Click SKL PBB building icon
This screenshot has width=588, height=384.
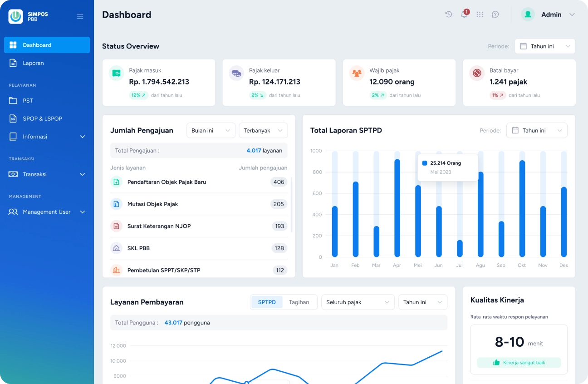(x=117, y=248)
